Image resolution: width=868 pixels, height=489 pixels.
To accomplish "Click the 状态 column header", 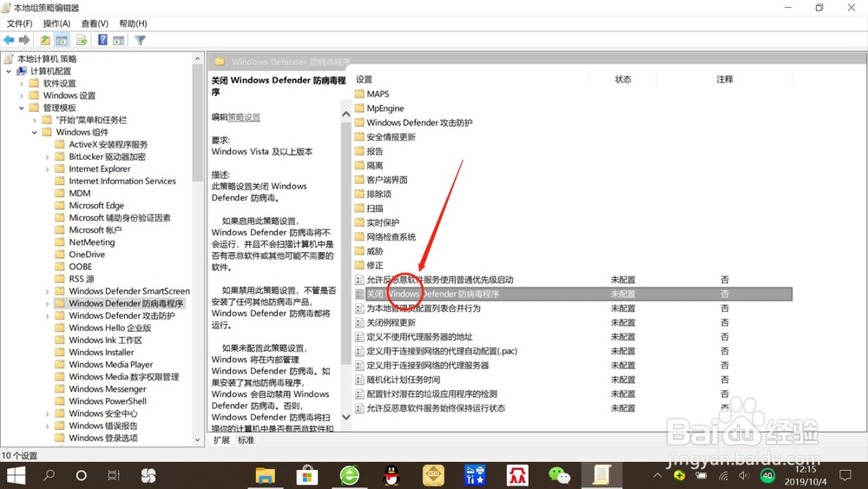I will tap(622, 79).
